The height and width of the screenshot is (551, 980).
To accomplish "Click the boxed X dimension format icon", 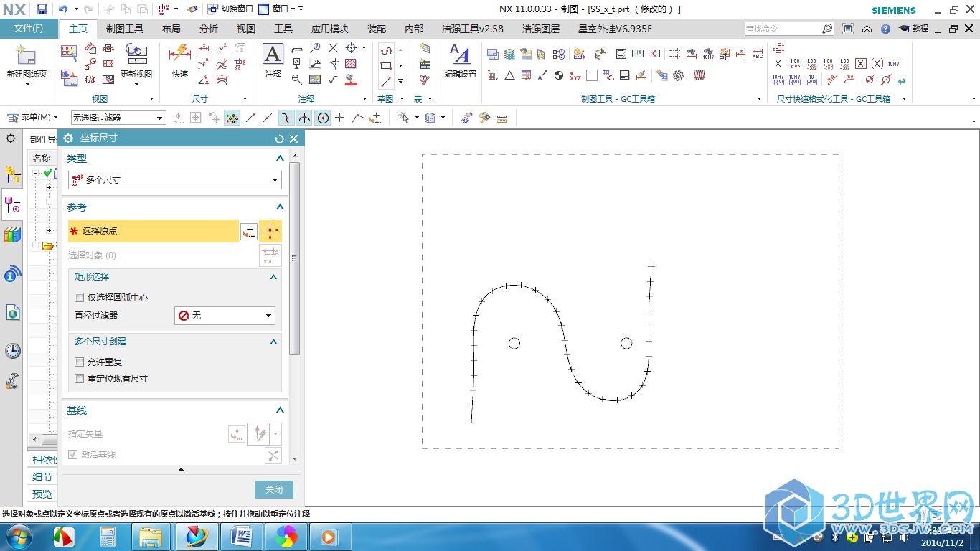I will click(x=861, y=63).
